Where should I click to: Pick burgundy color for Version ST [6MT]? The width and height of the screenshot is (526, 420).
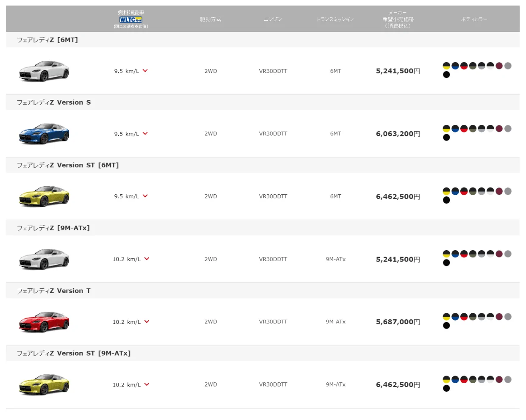(x=499, y=191)
